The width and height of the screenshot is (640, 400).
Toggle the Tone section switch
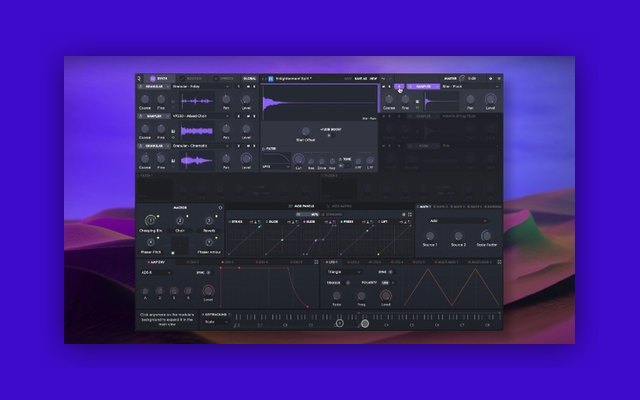click(x=341, y=159)
